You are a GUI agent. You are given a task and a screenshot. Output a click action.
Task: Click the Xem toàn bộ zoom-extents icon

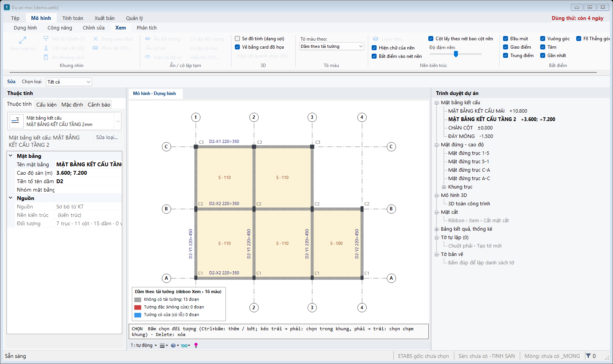click(x=23, y=40)
